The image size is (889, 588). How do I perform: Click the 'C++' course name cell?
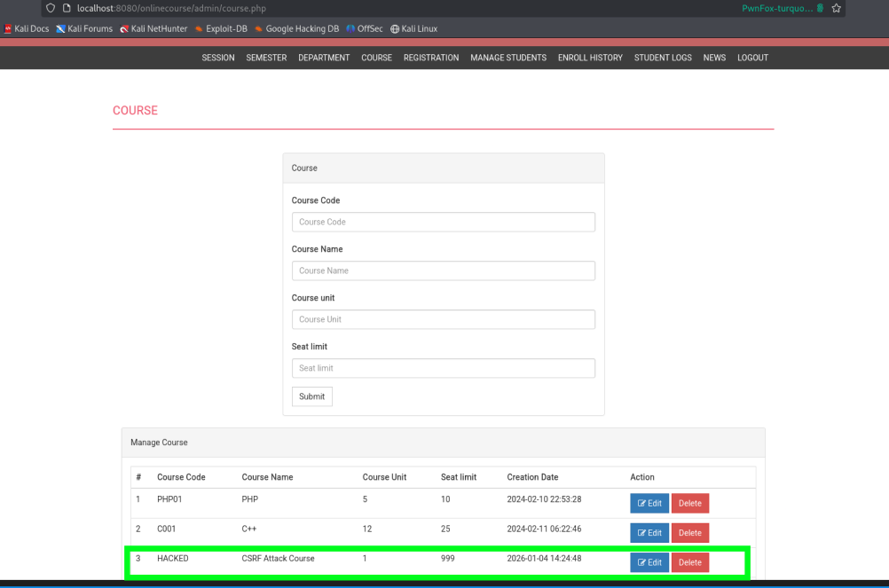tap(249, 529)
